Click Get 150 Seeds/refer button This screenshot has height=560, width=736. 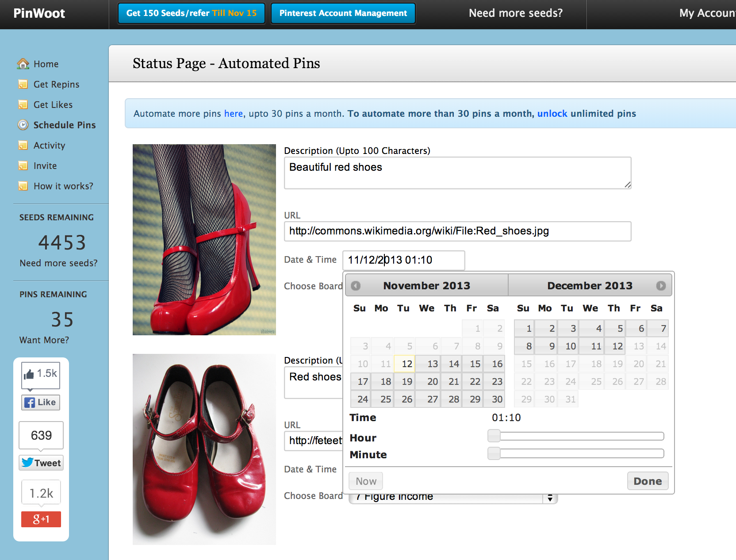click(x=192, y=13)
